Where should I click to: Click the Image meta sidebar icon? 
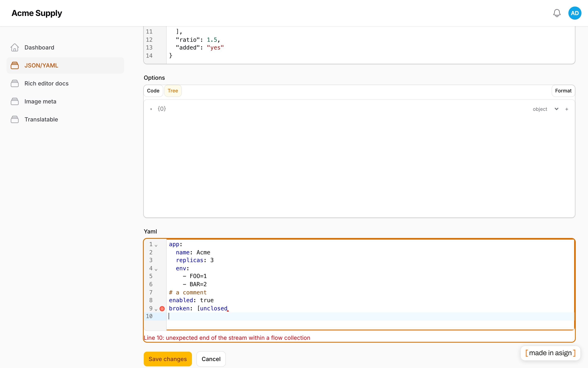14,101
